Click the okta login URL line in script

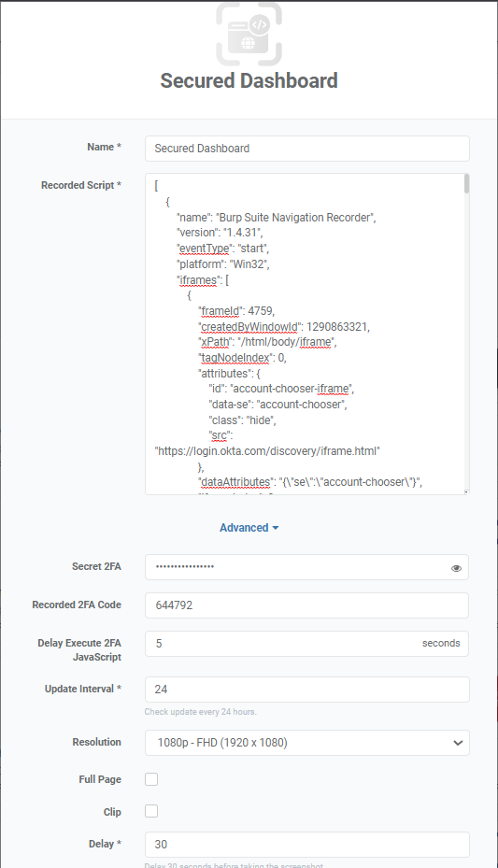click(x=267, y=451)
